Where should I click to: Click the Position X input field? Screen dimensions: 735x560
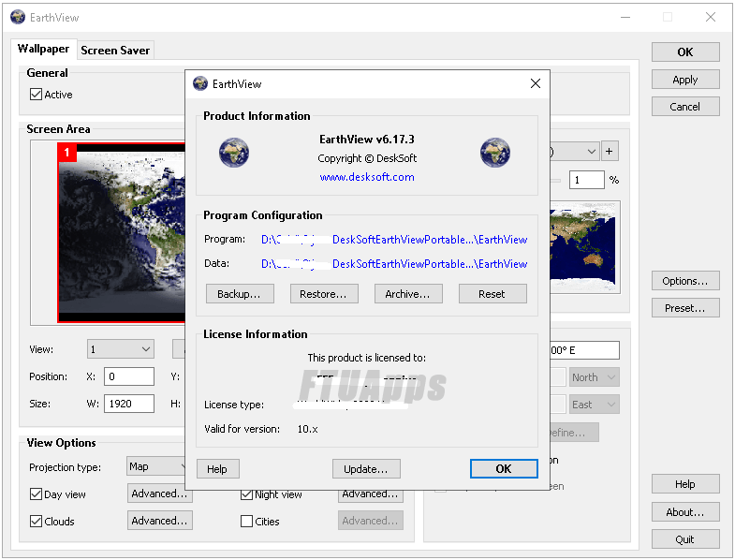point(128,376)
